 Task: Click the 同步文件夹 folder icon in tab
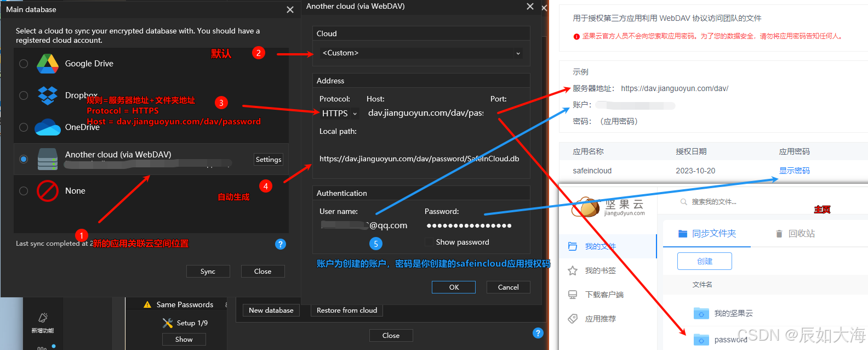tap(683, 234)
